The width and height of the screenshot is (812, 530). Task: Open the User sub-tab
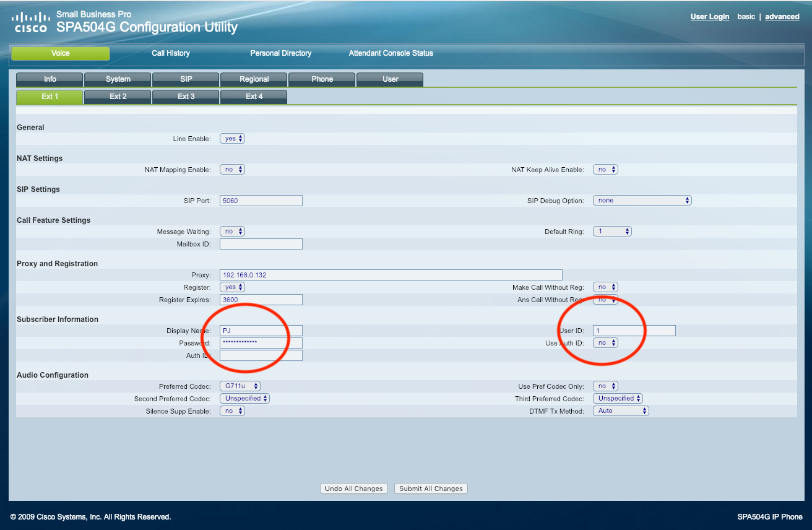point(390,79)
